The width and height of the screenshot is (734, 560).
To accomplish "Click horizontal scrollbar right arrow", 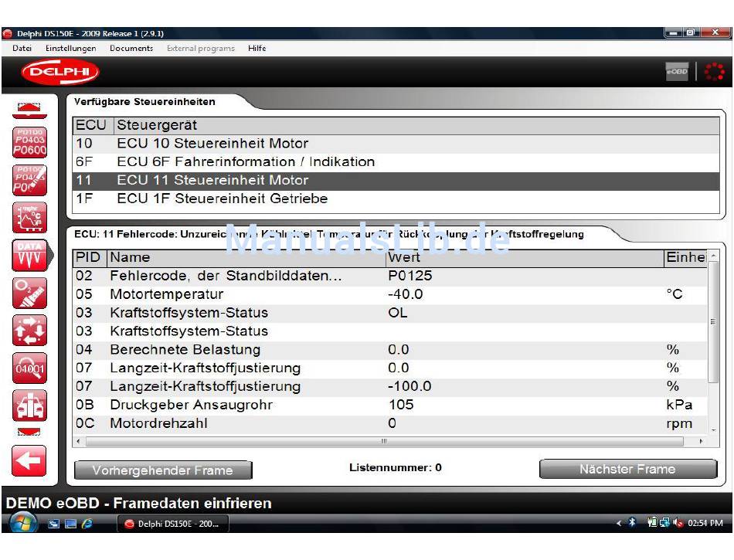I will tap(701, 441).
